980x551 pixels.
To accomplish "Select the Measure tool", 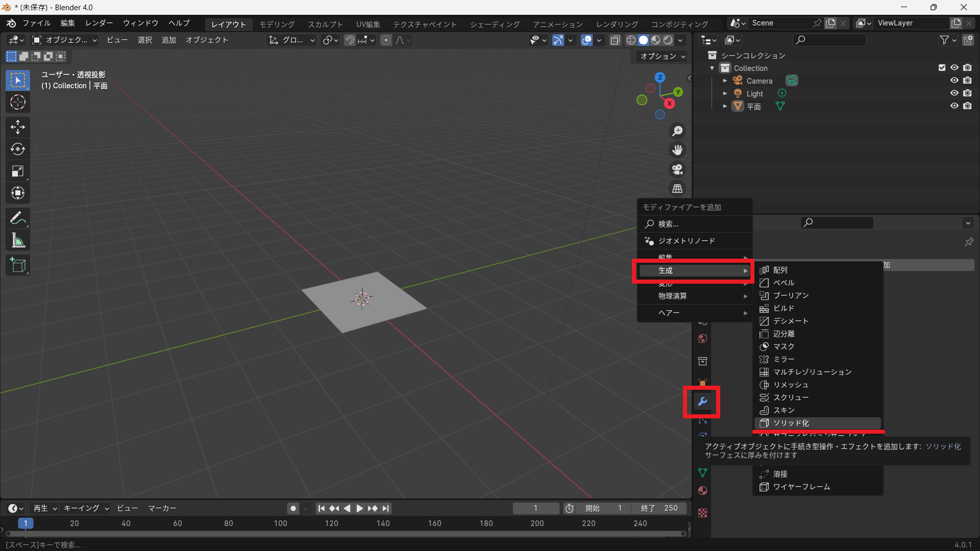I will click(x=18, y=241).
